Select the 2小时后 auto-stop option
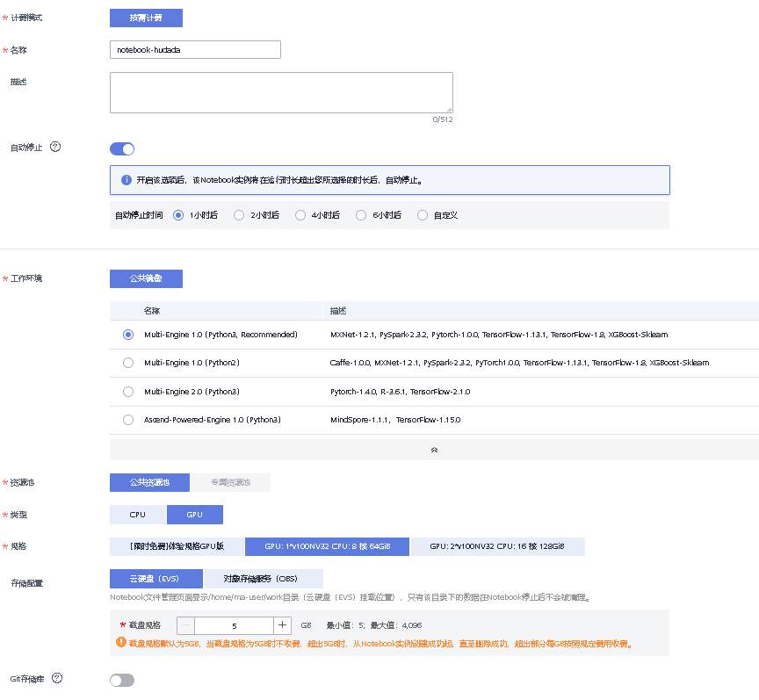759x700 pixels. tap(239, 215)
